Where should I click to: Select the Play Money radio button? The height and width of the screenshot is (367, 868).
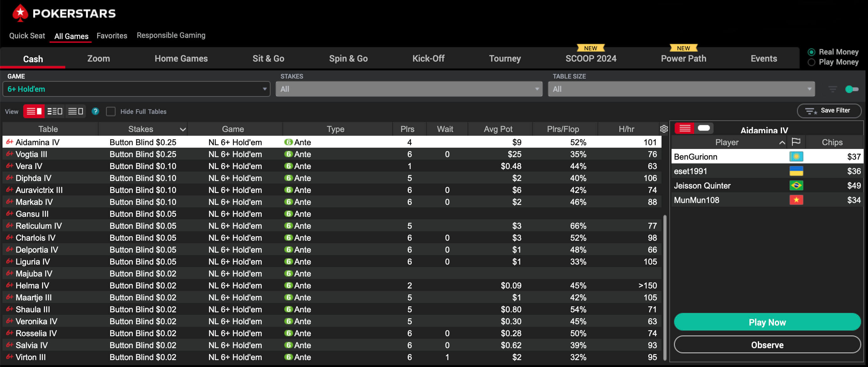click(x=812, y=62)
